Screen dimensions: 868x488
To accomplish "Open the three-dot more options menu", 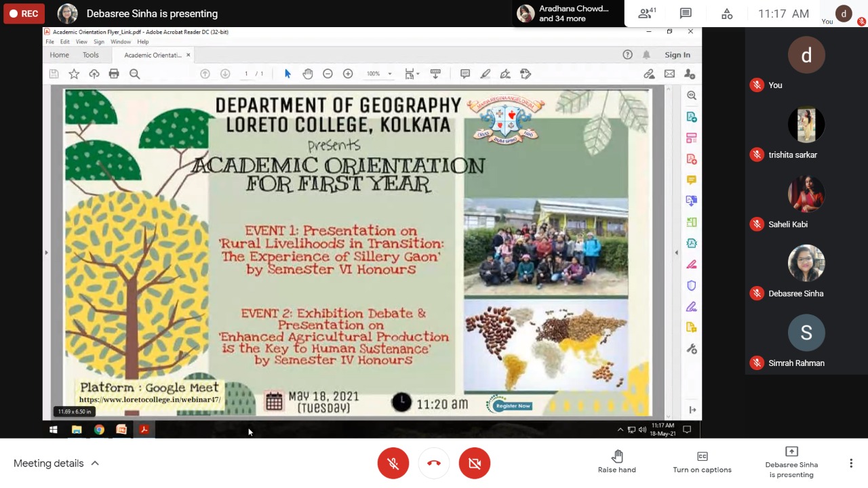I will (851, 464).
